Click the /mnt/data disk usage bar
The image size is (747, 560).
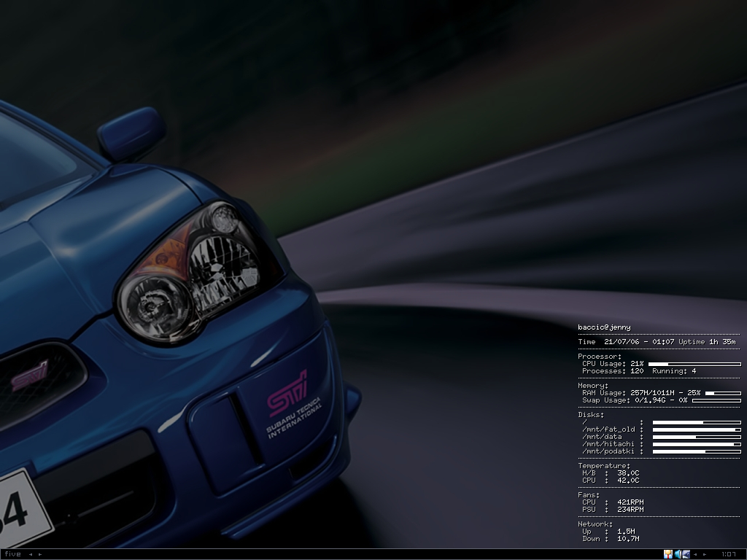point(697,437)
